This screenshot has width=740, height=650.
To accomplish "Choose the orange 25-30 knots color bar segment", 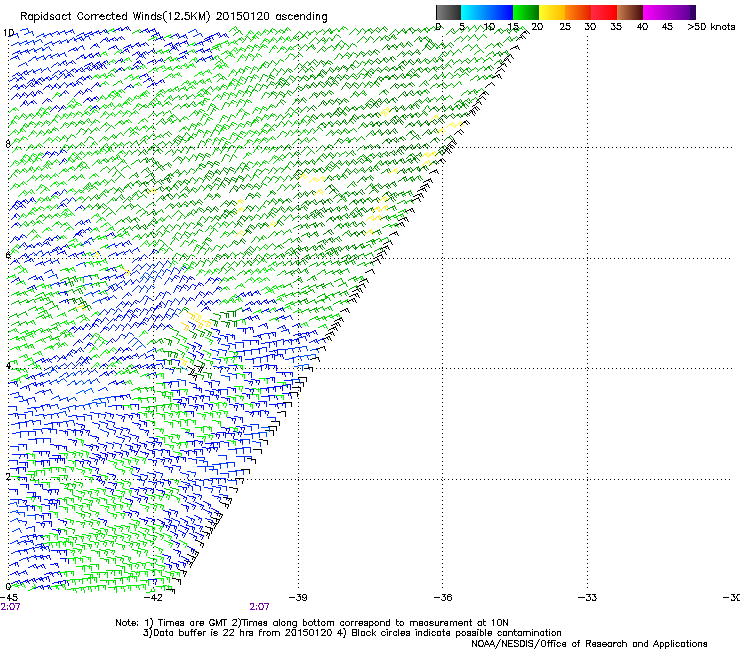I will point(578,12).
